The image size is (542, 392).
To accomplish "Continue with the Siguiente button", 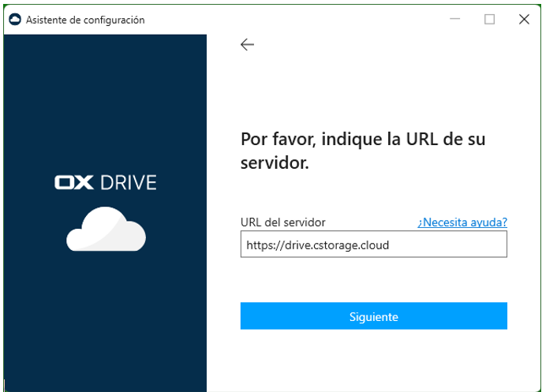I will tap(374, 316).
